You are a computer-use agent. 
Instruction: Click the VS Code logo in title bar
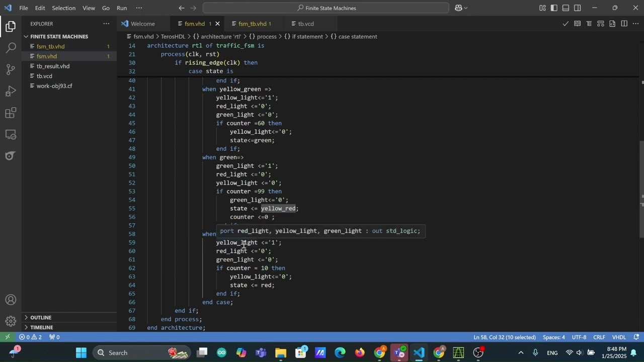[x=8, y=8]
